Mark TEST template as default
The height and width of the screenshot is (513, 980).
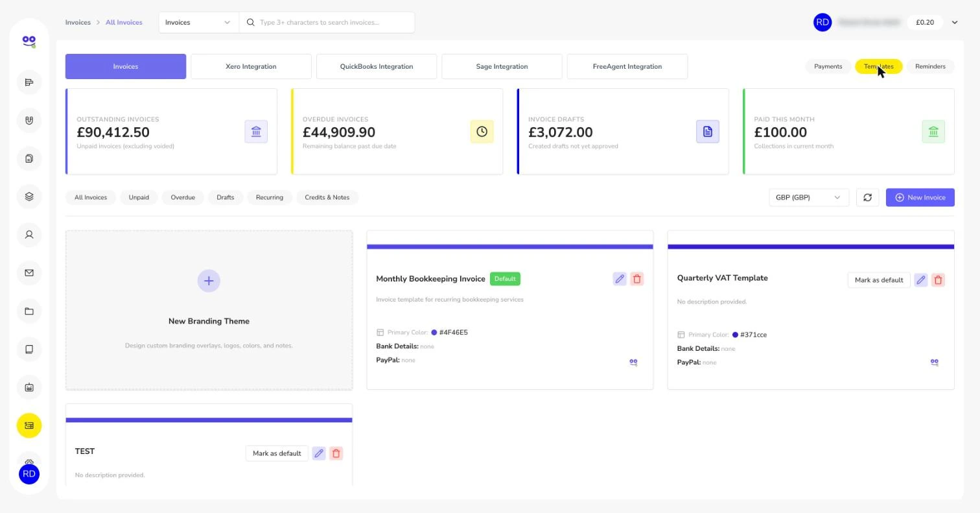pos(277,453)
